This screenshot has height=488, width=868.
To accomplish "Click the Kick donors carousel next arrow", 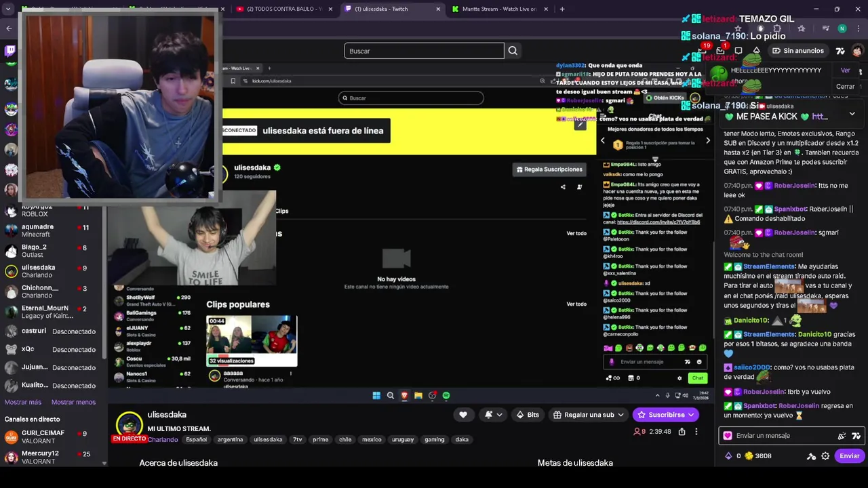I will [708, 141].
